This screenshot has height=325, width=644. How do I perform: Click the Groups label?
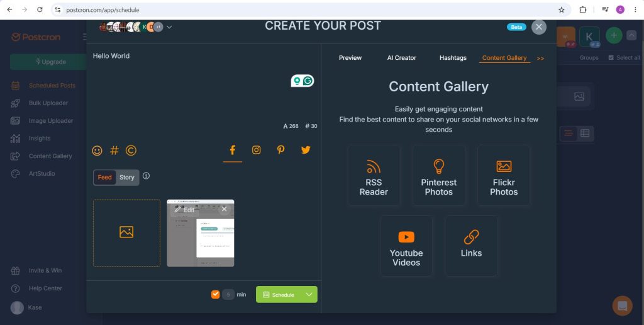click(x=589, y=57)
